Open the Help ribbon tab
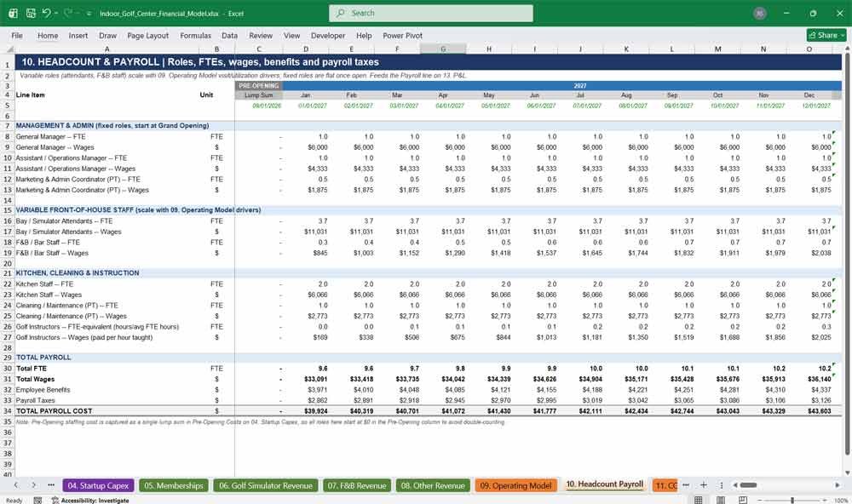Image resolution: width=852 pixels, height=504 pixels. tap(364, 35)
